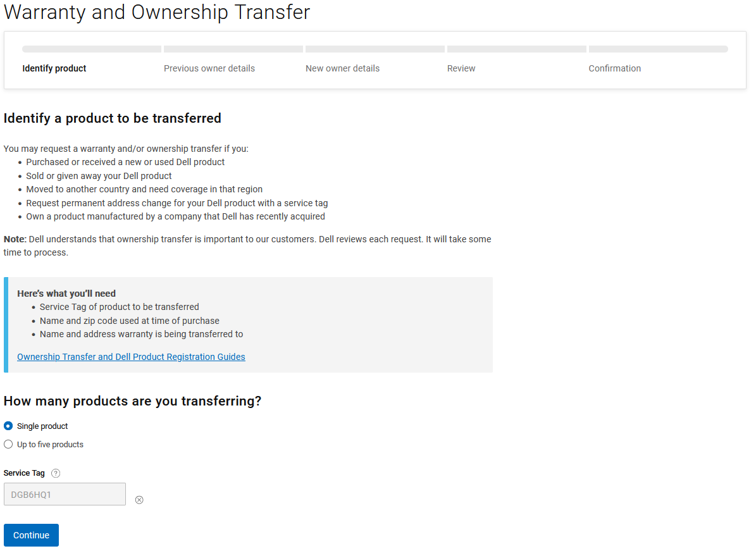Click into the Service Tag input field
This screenshot has height=551, width=756.
65,494
